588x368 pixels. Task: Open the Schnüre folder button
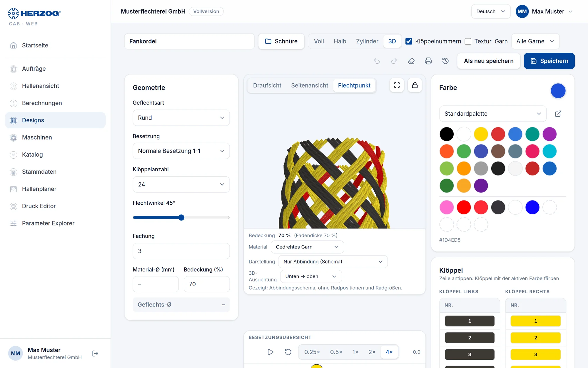point(281,41)
